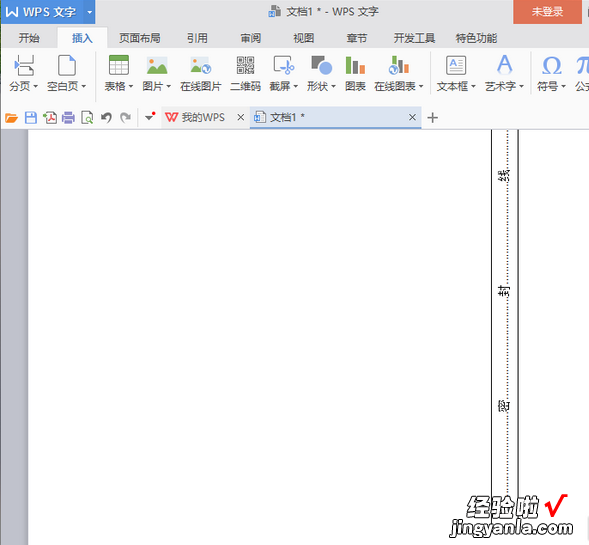Close the 文档1 tab
The image size is (589, 545).
(412, 118)
